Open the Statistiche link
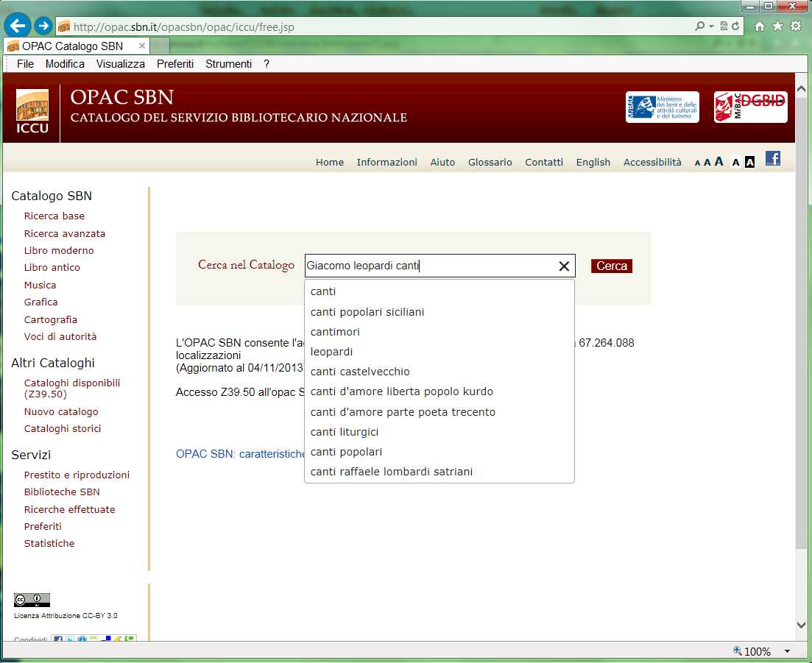Viewport: 812px width, 663px height. 49,544
